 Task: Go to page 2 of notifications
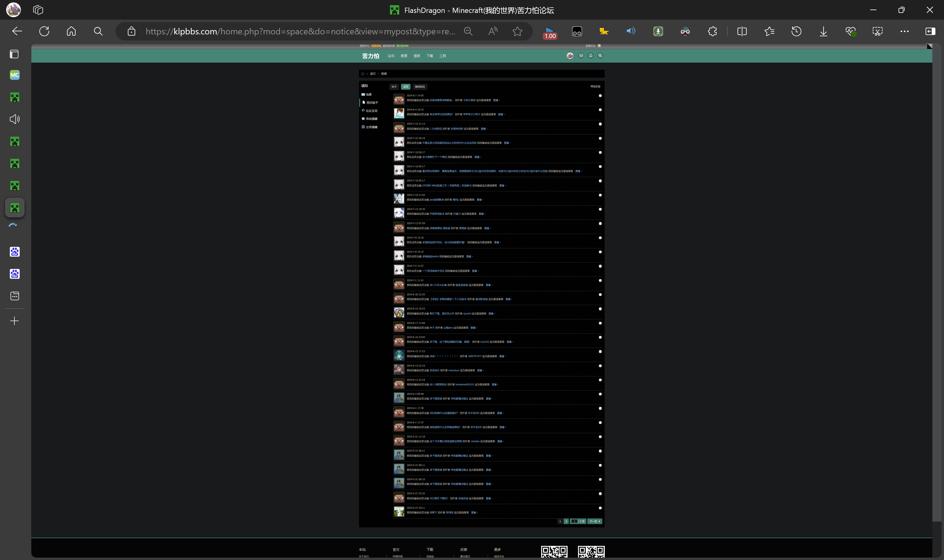tap(566, 522)
